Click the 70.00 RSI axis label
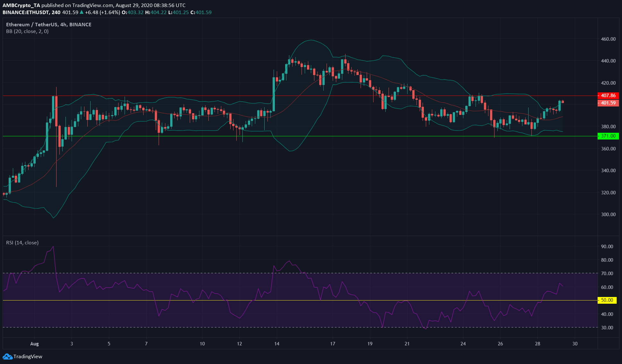Viewport: 622px width, 364px height. coord(607,274)
